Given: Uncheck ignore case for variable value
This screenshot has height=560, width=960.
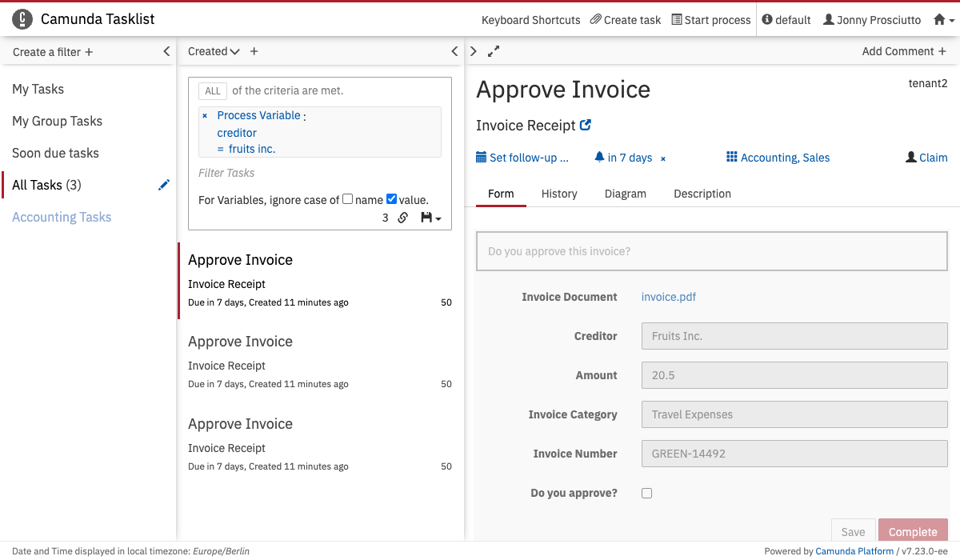Looking at the screenshot, I should click(391, 199).
